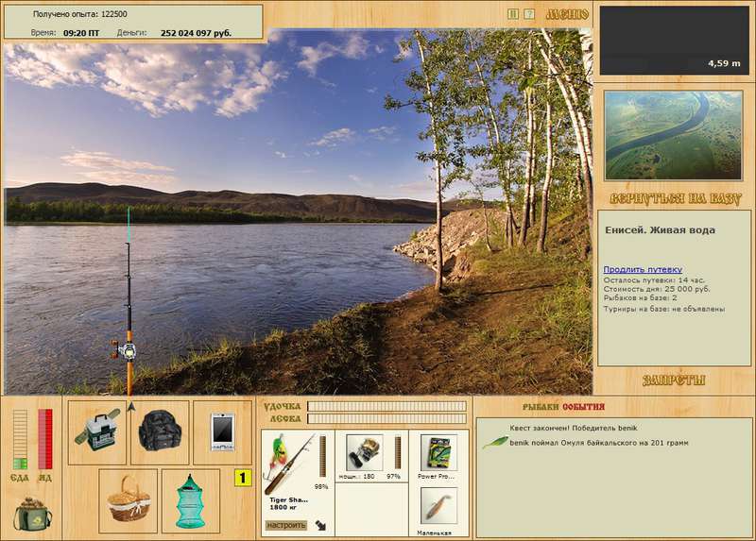Click the black arrow beside Настроить
The width and height of the screenshot is (756, 541).
point(320,525)
